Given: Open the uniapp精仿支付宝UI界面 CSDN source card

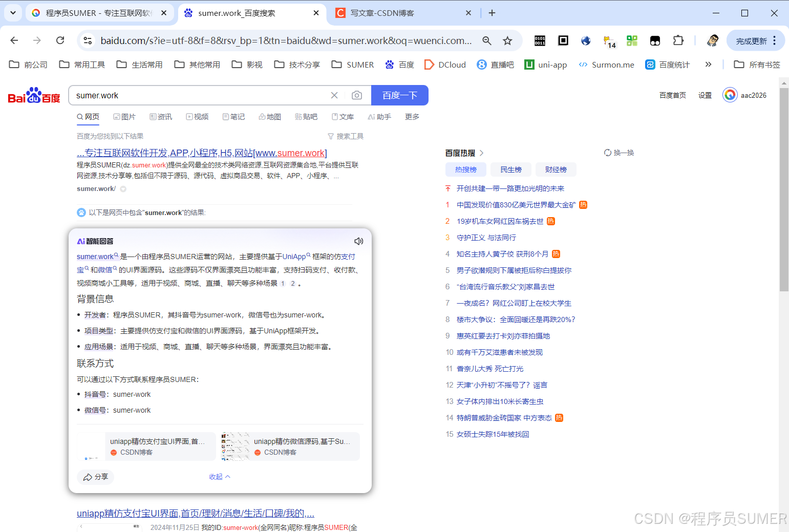Looking at the screenshot, I should point(146,446).
